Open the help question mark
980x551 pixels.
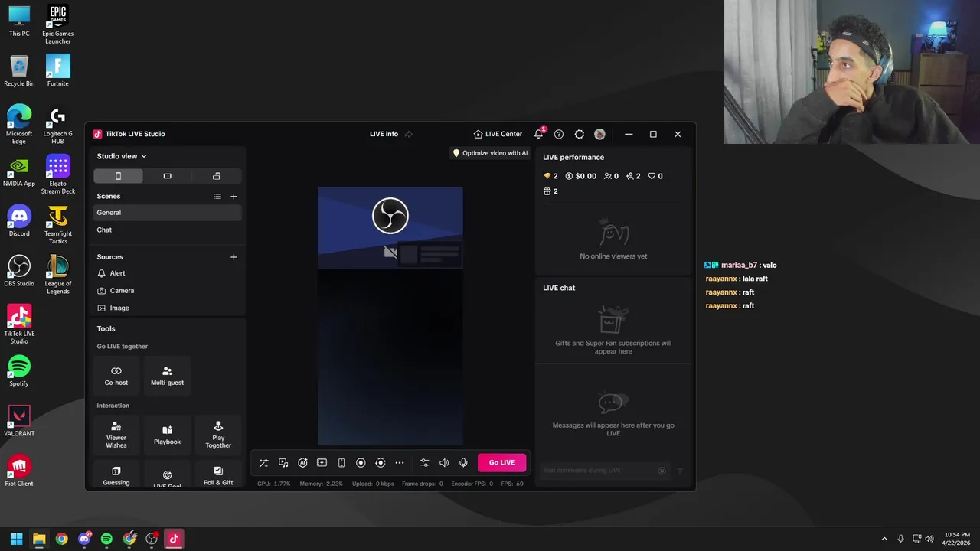[559, 134]
